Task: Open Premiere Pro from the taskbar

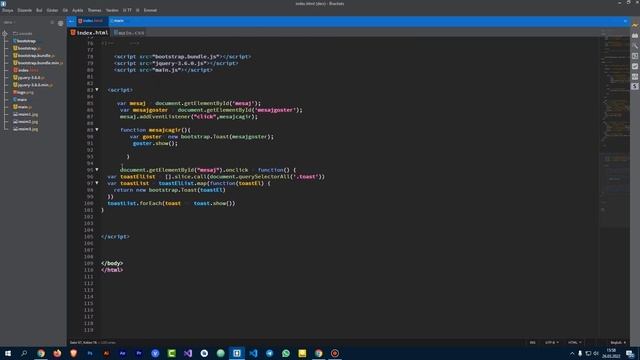Action: 139,353
